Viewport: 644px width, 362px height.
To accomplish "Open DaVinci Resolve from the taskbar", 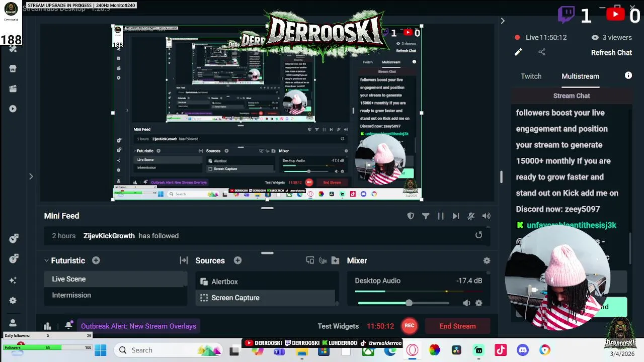I will (456, 350).
